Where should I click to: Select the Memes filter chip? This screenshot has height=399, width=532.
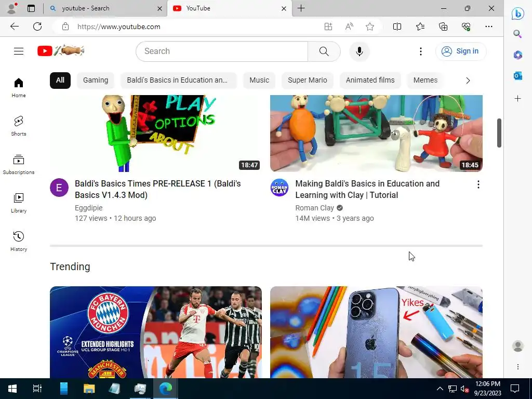[x=425, y=81]
